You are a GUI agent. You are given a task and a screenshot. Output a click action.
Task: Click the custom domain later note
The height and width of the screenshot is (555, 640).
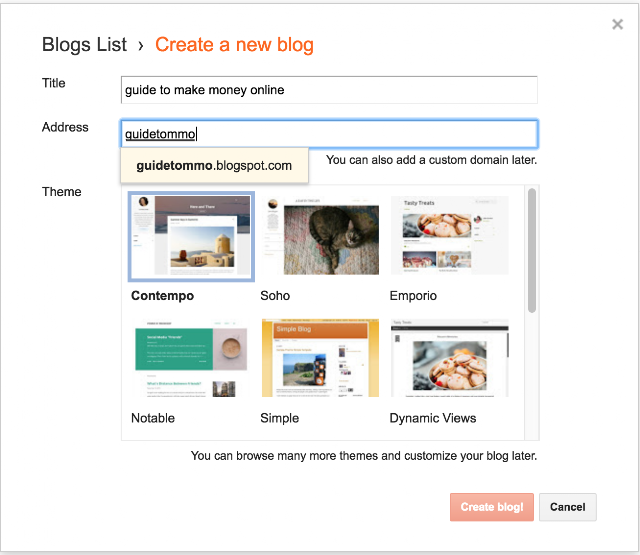(x=431, y=160)
